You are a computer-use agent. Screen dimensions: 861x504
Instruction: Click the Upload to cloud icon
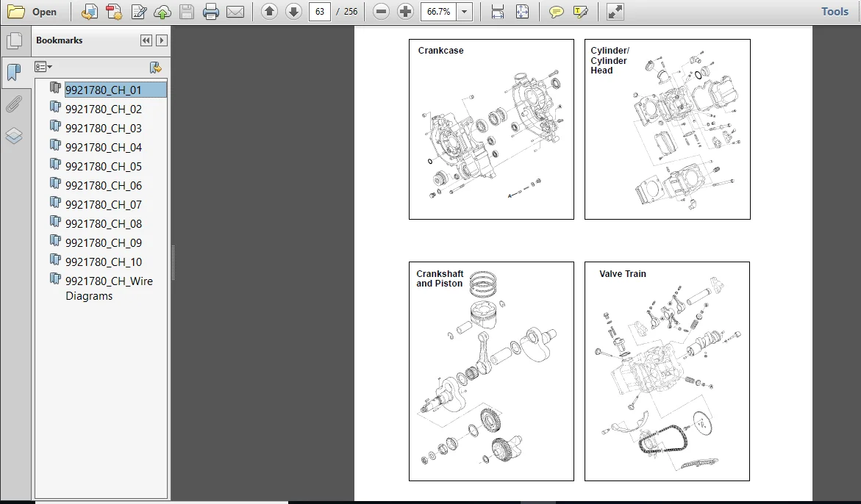point(162,12)
